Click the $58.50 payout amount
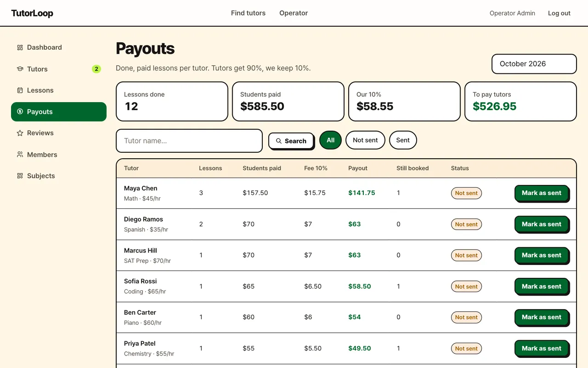The height and width of the screenshot is (368, 588). point(360,287)
